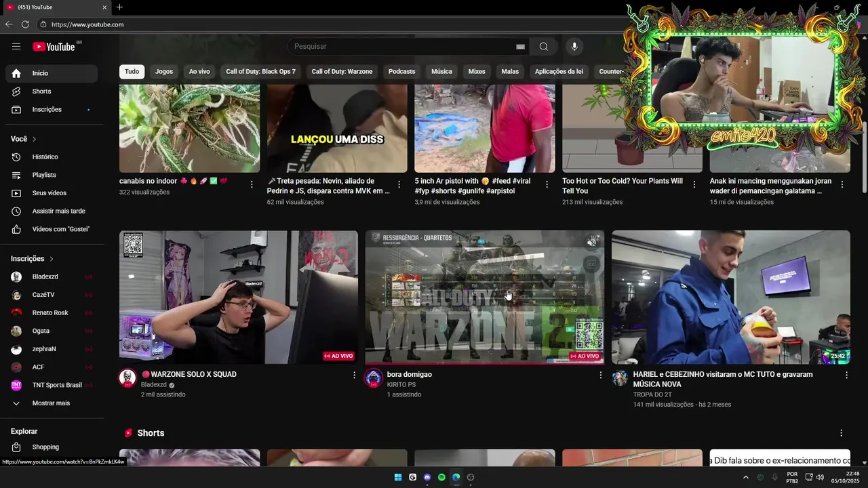Open the YouTube hamburger guide menu

(x=16, y=46)
